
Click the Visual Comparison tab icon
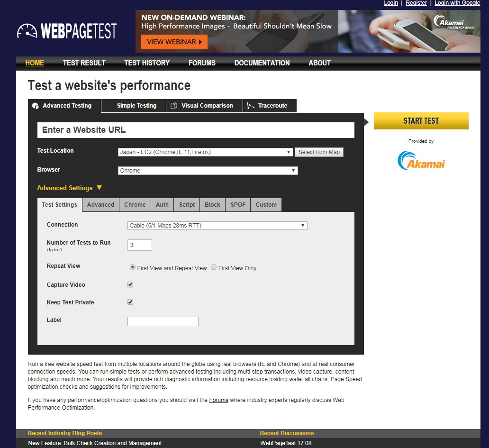174,106
